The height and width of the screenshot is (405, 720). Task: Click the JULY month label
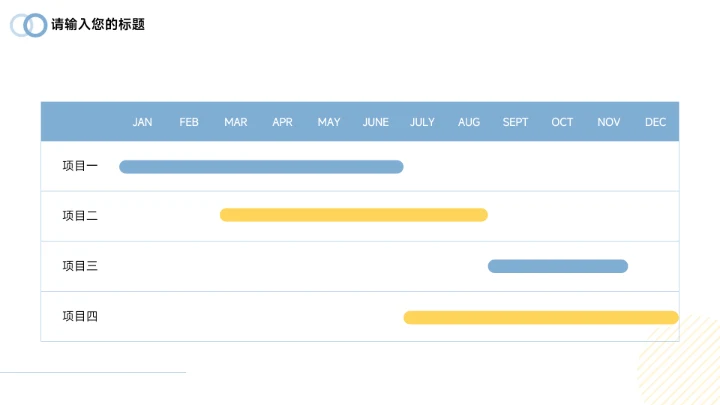[x=422, y=122]
